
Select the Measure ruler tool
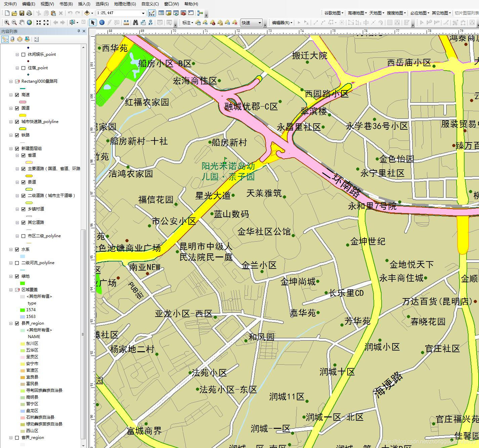126,23
